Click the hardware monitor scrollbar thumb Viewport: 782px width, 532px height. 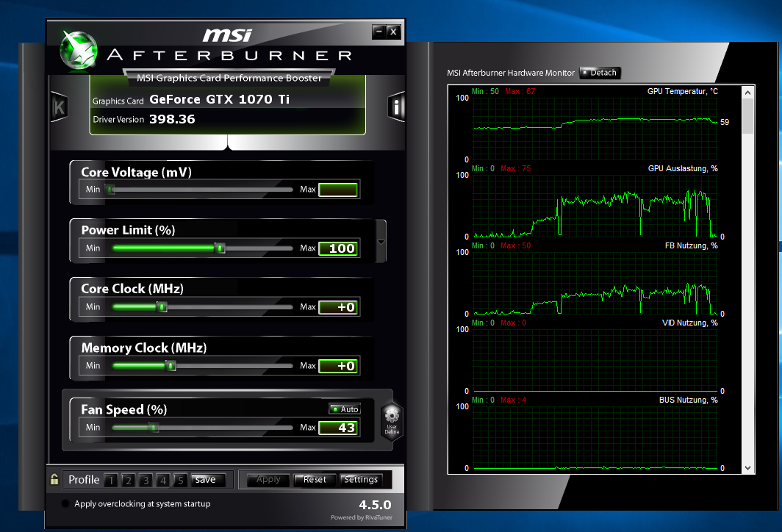tap(747, 116)
